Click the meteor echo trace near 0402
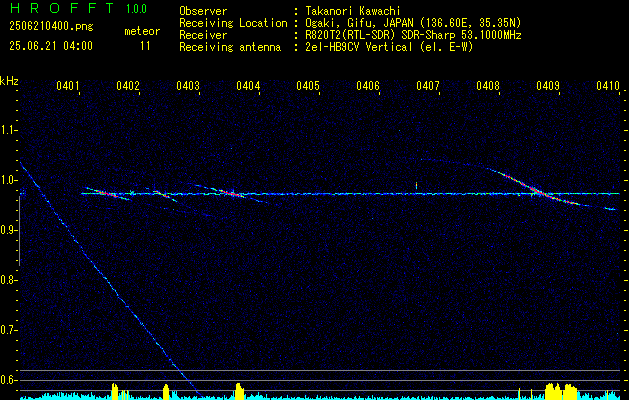This screenshot has width=629, height=400. click(x=108, y=193)
